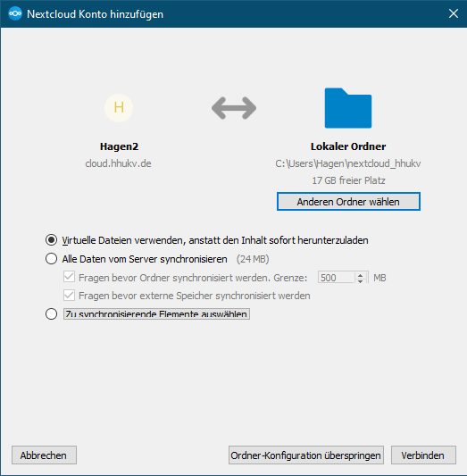467x476 pixels.
Task: Select Alle Daten vom Server synchronisieren
Action: point(51,259)
